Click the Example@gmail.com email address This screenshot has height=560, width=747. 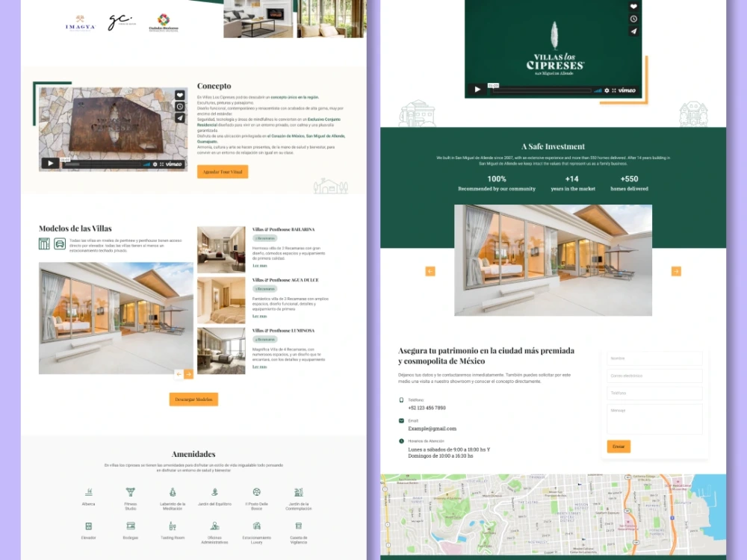[x=432, y=429]
